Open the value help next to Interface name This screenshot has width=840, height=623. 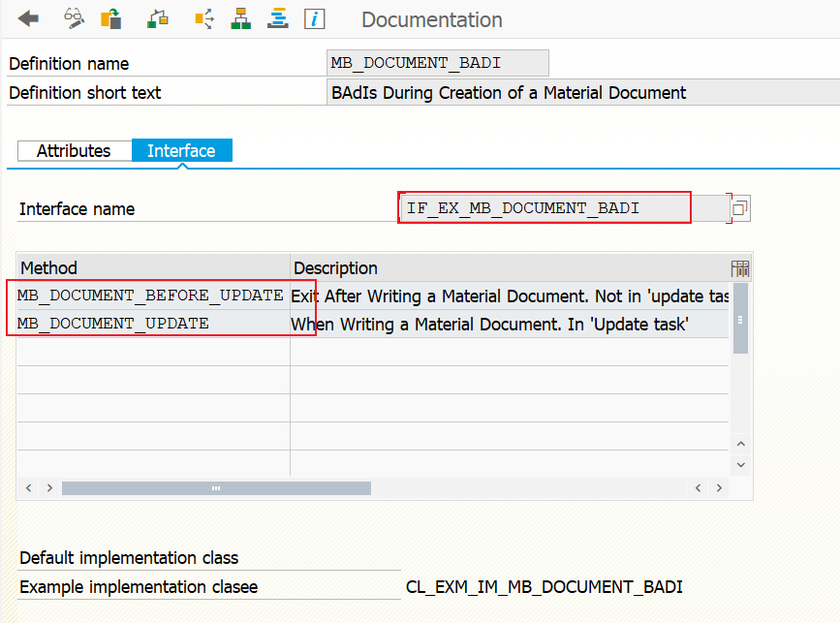(x=740, y=208)
